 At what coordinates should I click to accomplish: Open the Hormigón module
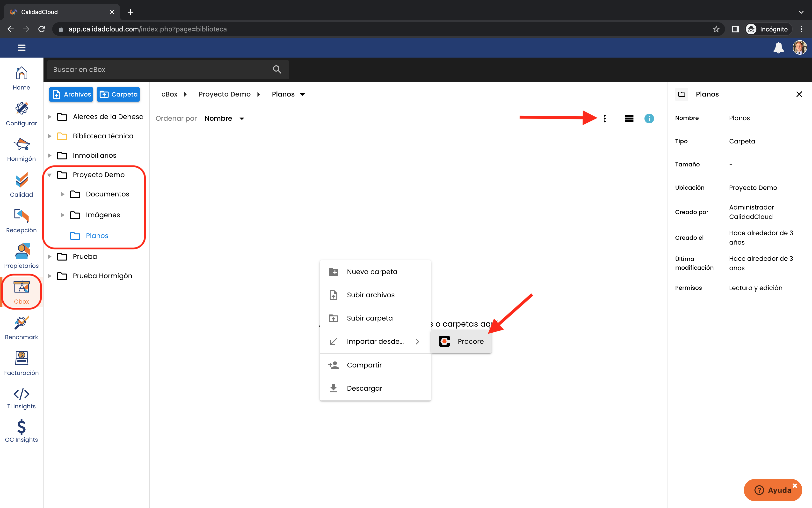tap(22, 149)
